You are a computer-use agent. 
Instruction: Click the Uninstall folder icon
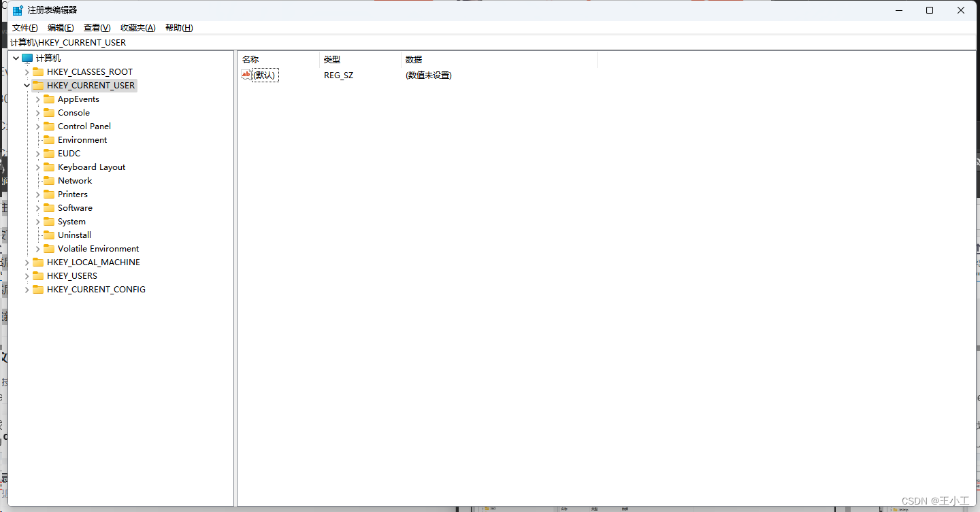click(x=49, y=235)
